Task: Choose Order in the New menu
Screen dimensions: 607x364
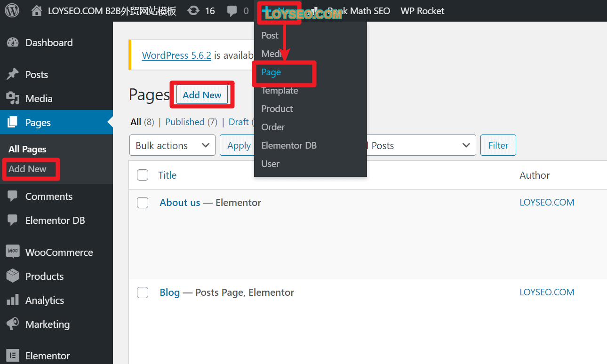Action: [273, 127]
